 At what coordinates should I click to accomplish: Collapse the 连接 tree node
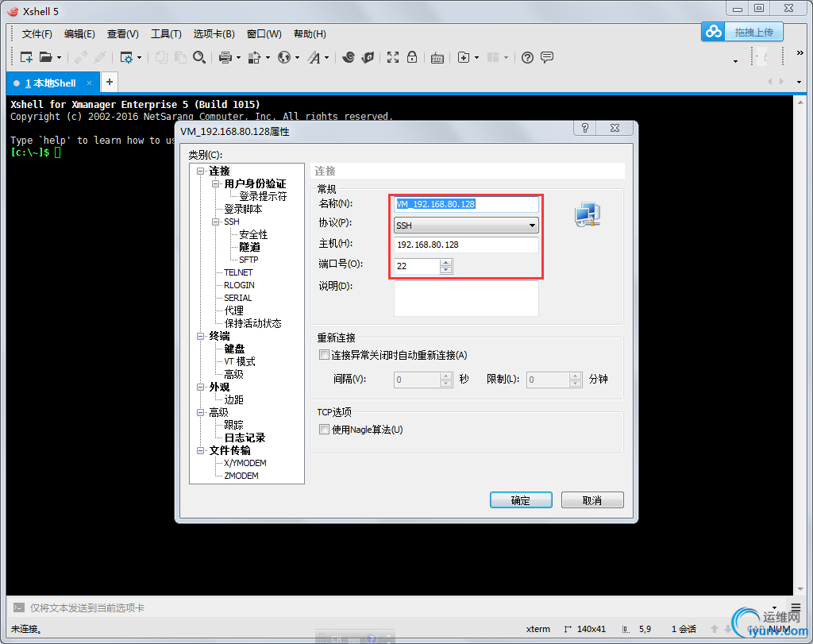tap(200, 171)
